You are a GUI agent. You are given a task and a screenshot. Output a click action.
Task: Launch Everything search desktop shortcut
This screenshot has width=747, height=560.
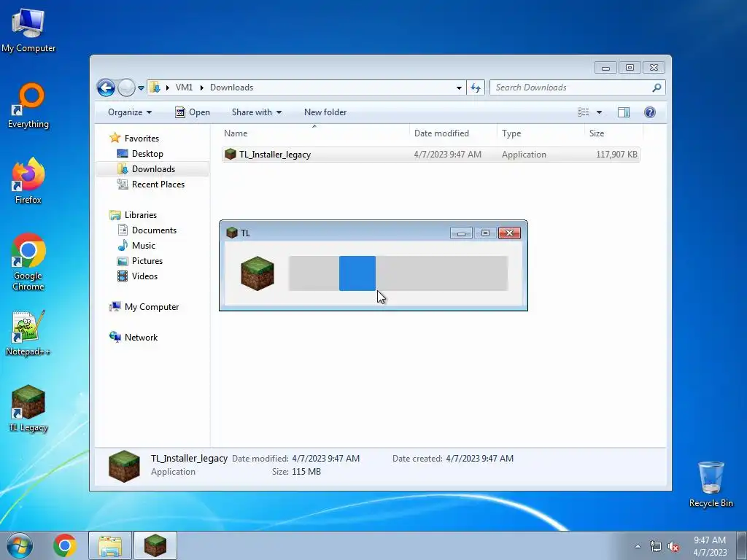pyautogui.click(x=28, y=106)
